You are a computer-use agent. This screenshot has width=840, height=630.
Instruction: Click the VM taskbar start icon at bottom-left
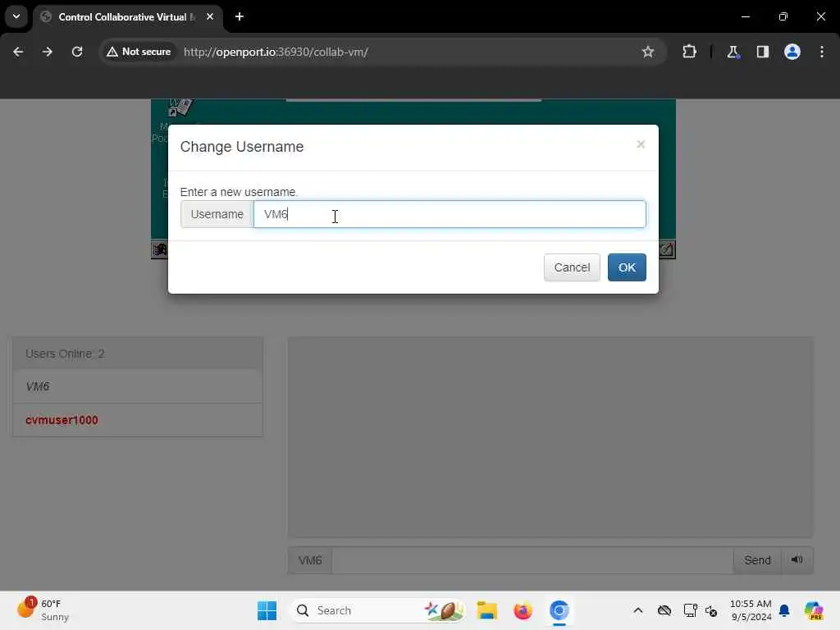pyautogui.click(x=160, y=249)
